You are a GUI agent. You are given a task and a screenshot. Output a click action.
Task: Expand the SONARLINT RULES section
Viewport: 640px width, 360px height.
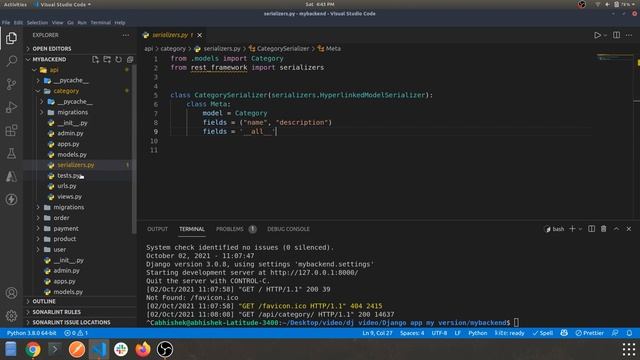pos(56,312)
